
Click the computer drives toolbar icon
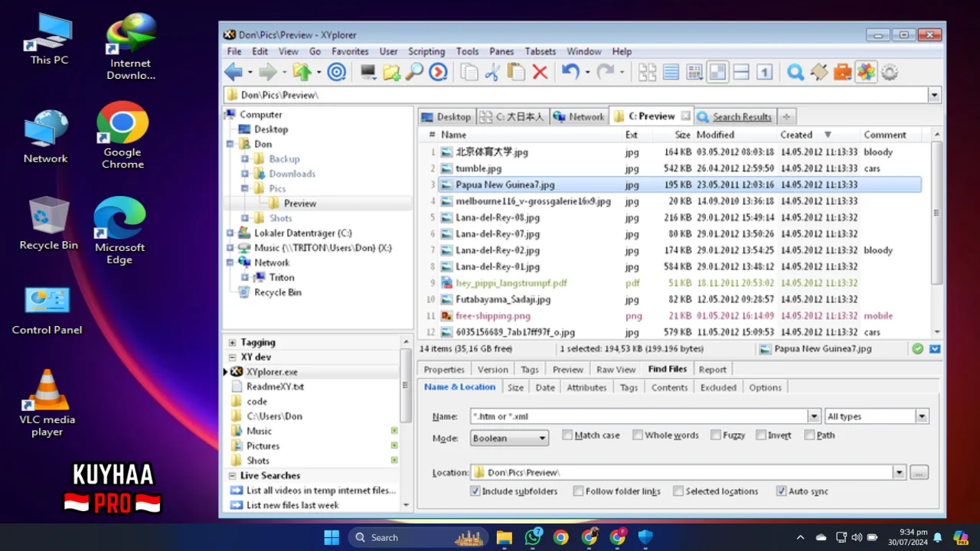(x=368, y=72)
